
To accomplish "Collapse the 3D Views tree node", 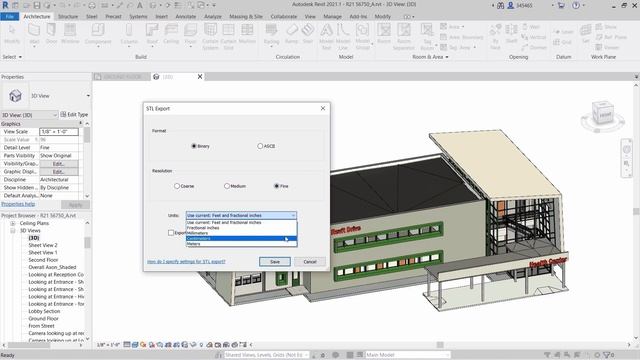I will (13, 231).
